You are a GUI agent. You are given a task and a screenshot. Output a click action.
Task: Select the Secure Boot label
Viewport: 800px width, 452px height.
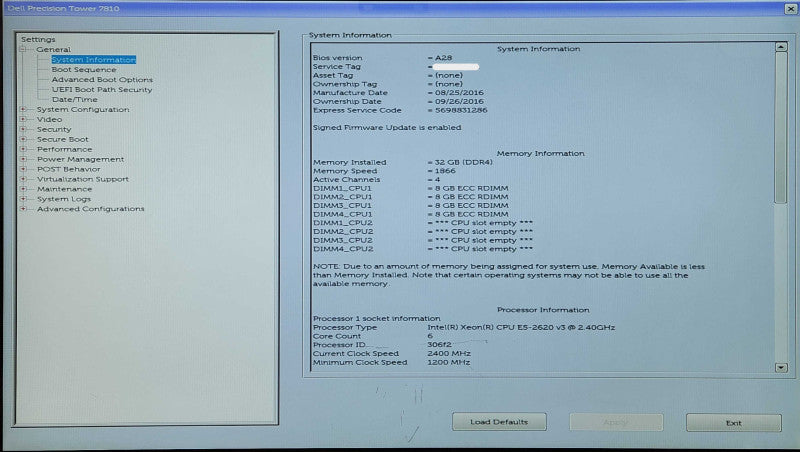click(62, 139)
